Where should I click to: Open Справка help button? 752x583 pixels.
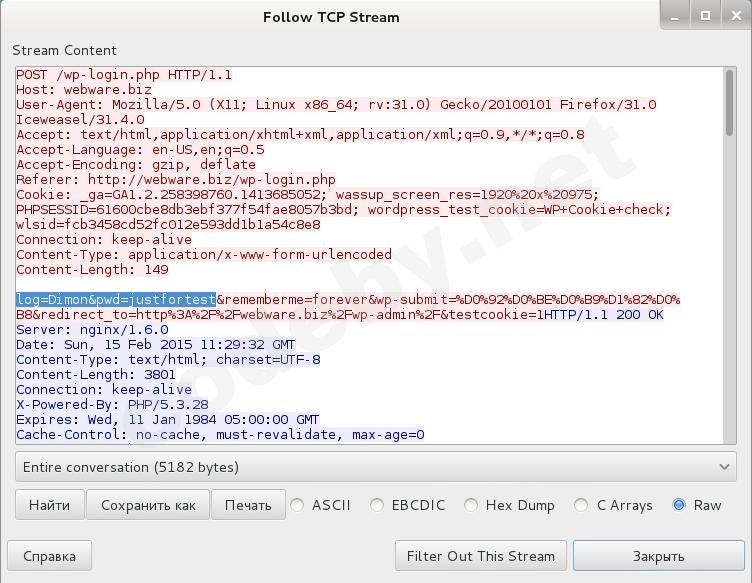pyautogui.click(x=49, y=556)
